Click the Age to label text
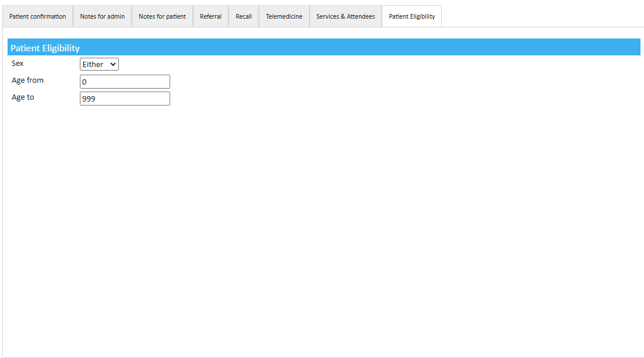 [23, 97]
